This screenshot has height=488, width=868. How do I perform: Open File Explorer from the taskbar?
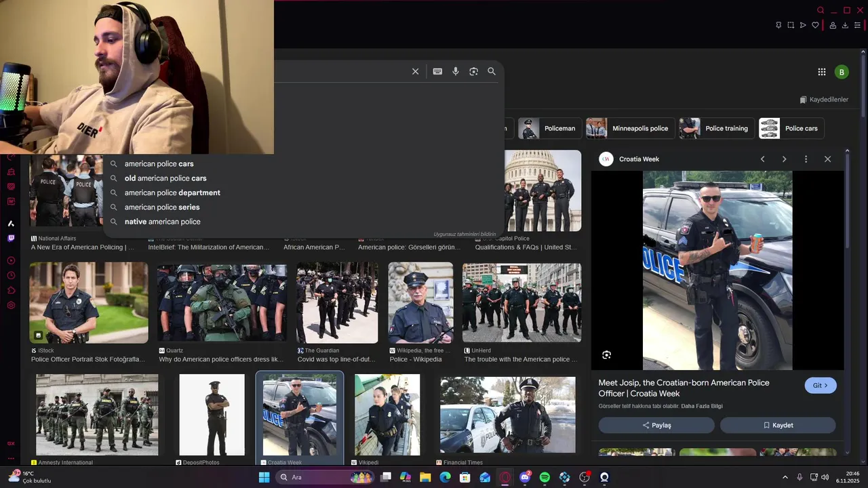click(425, 477)
